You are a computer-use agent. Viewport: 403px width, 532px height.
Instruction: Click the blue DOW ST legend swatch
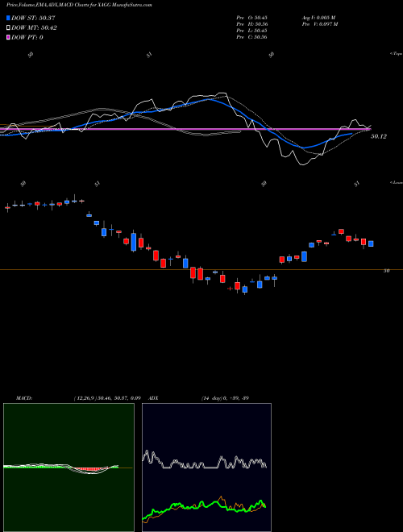[9, 18]
